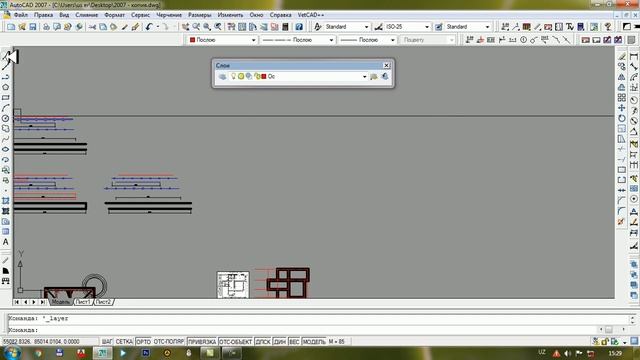
Task: Select the Ellipse draw tool
Action: (x=6, y=149)
